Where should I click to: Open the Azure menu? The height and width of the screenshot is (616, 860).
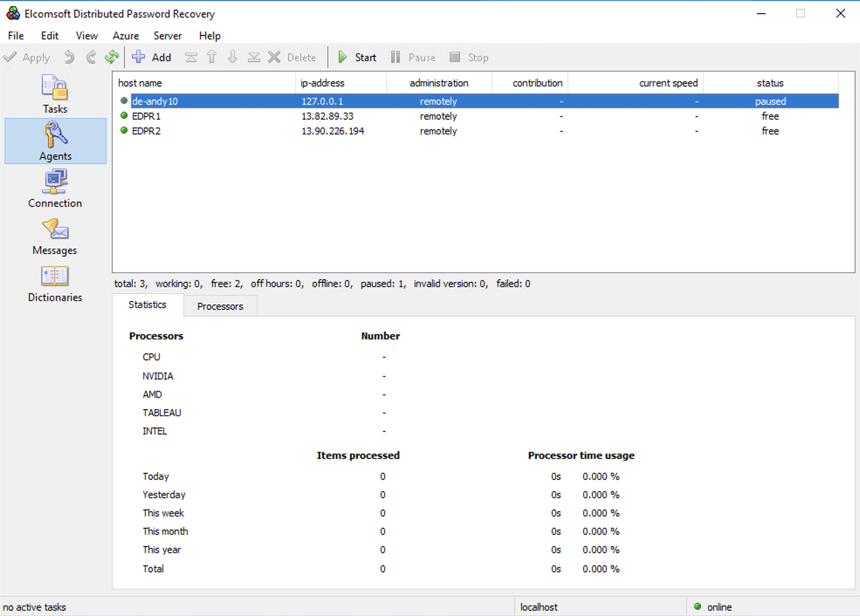pos(126,36)
